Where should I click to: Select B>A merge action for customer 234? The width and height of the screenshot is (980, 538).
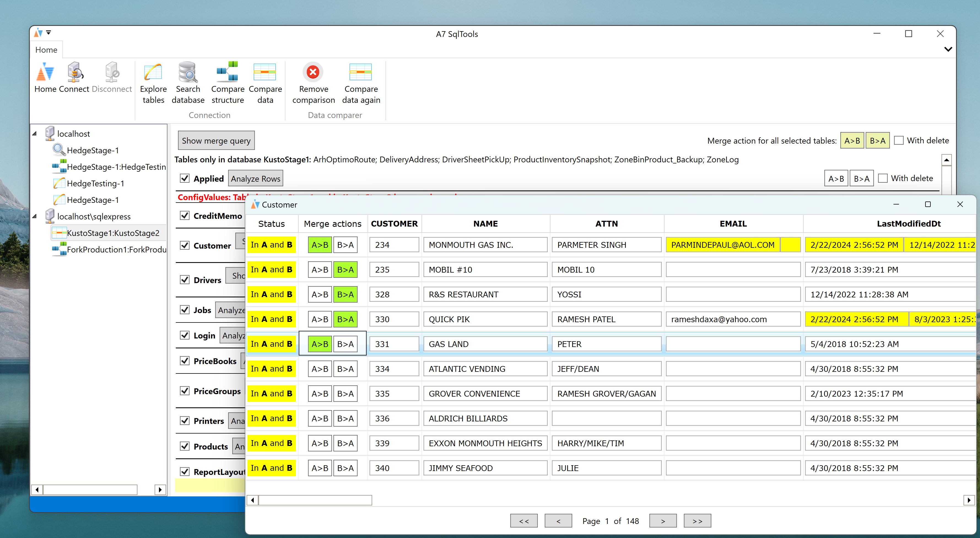pos(345,245)
